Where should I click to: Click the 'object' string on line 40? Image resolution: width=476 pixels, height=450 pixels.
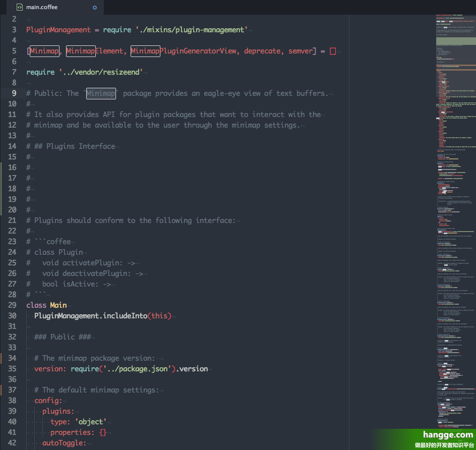90,422
